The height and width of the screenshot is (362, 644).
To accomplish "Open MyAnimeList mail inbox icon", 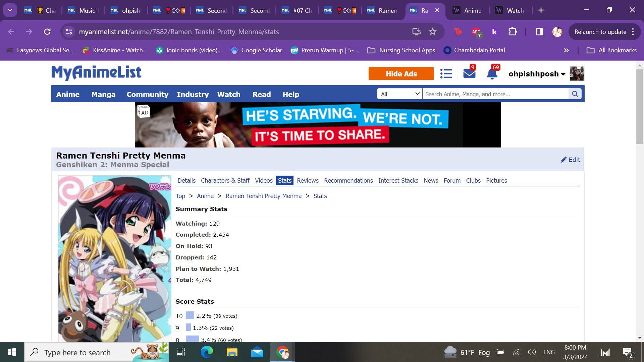I will [469, 73].
